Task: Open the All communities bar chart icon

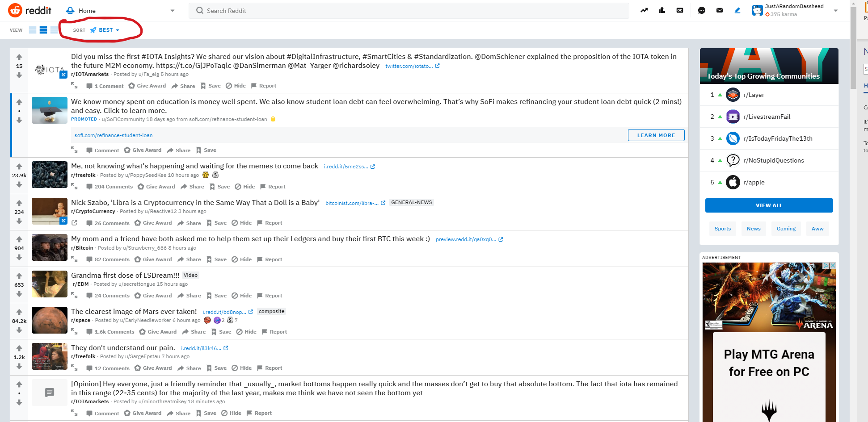Action: pos(662,10)
